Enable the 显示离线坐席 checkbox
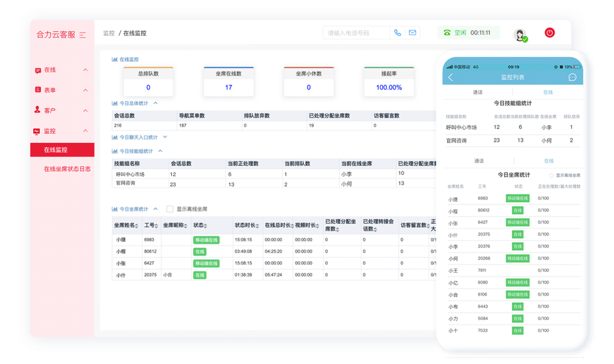This screenshot has width=614, height=364. click(169, 209)
